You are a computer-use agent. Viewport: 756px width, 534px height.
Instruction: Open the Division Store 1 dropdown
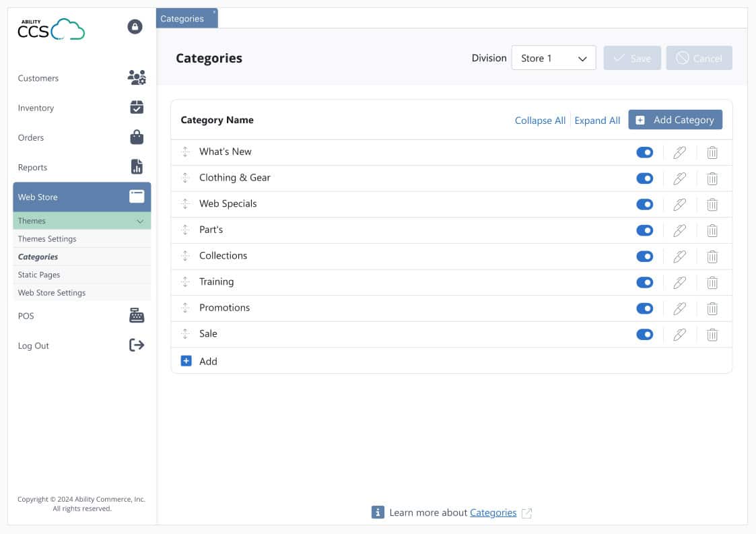552,58
